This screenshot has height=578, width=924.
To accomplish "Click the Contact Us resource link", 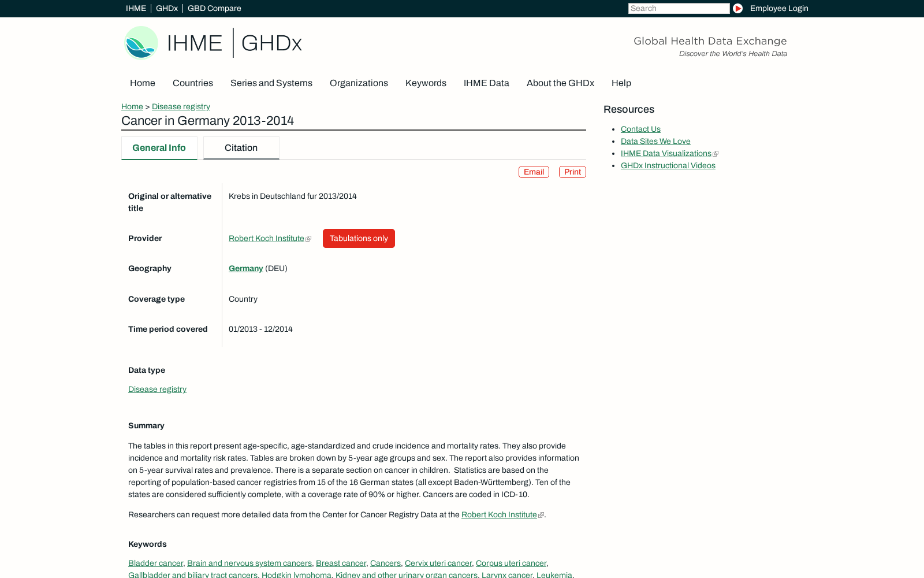I will coord(640,129).
